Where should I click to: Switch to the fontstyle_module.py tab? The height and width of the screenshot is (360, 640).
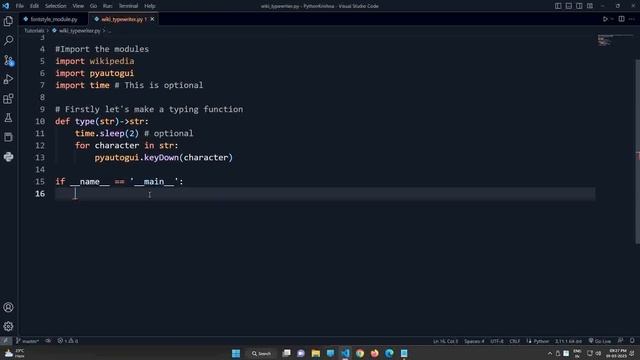tap(53, 19)
